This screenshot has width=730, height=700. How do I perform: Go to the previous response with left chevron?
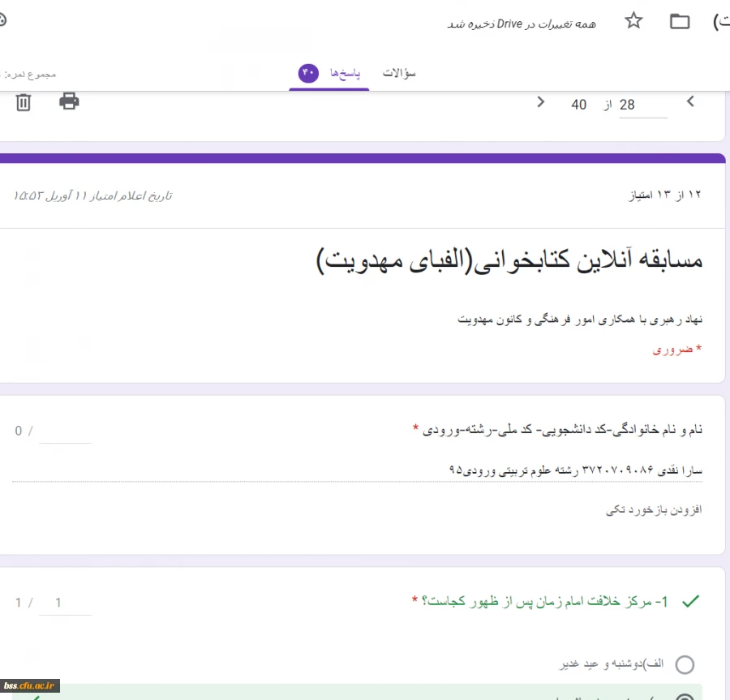click(x=689, y=102)
